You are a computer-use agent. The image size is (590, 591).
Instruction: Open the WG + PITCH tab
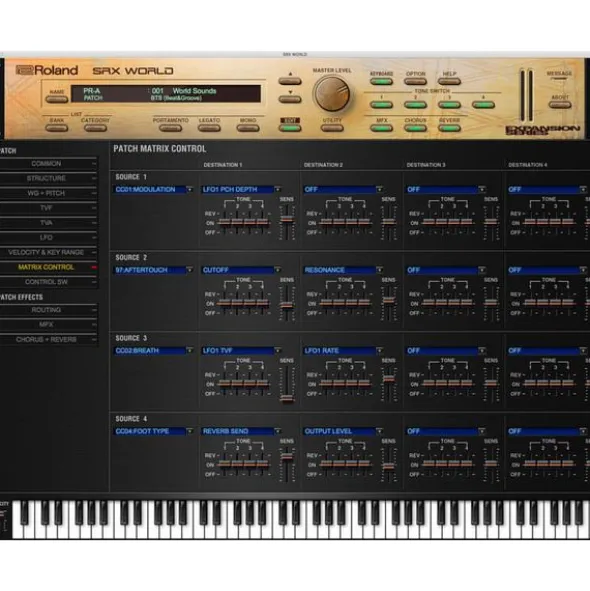[48, 193]
